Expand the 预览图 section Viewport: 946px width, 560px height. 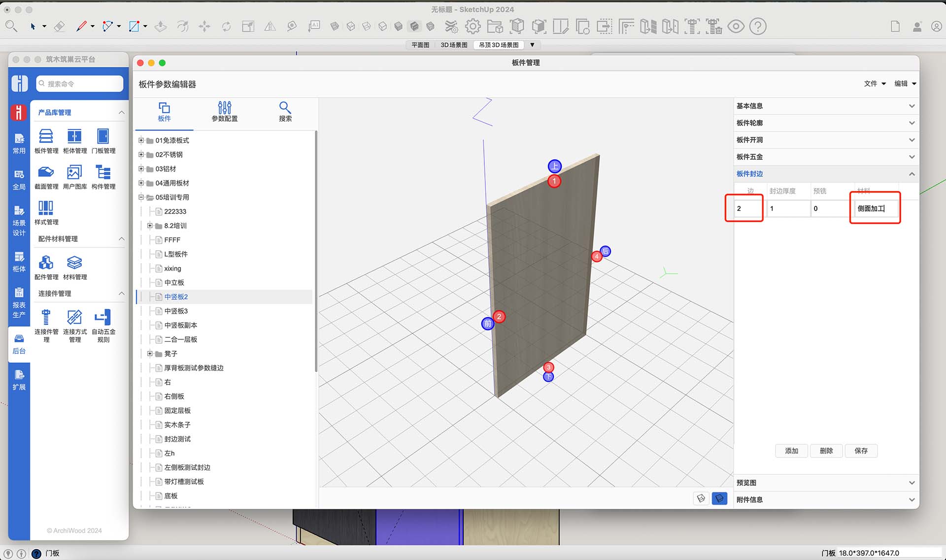pos(826,483)
